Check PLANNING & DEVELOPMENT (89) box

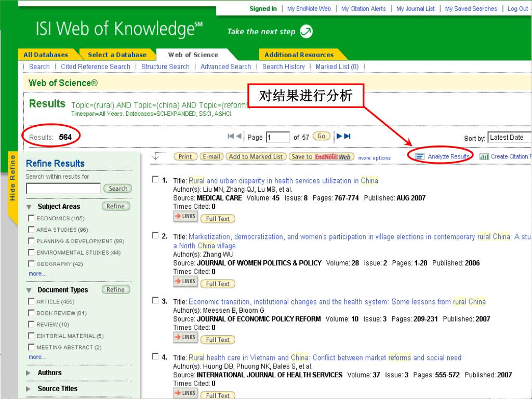[31, 241]
